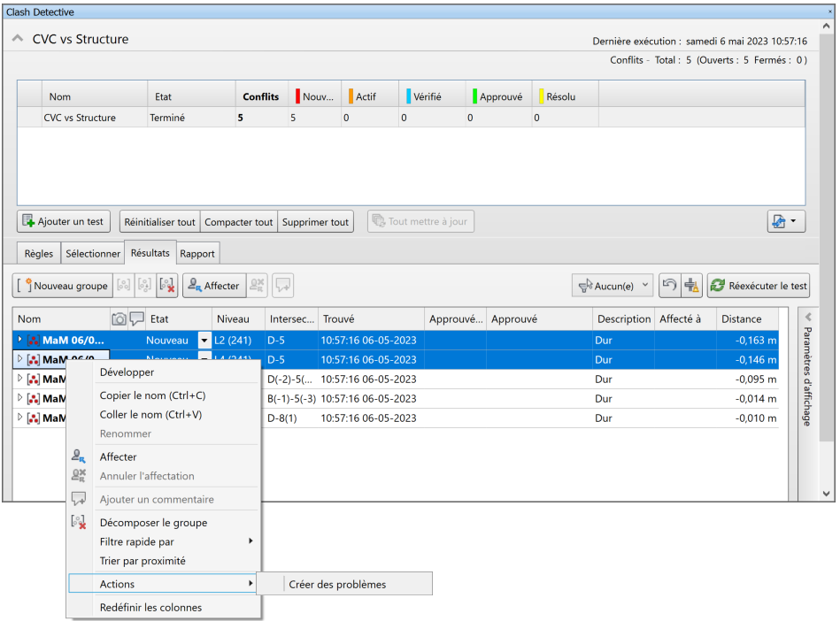840x621 pixels.
Task: Open the Aucun(e) dropdown
Action: [x=613, y=286]
